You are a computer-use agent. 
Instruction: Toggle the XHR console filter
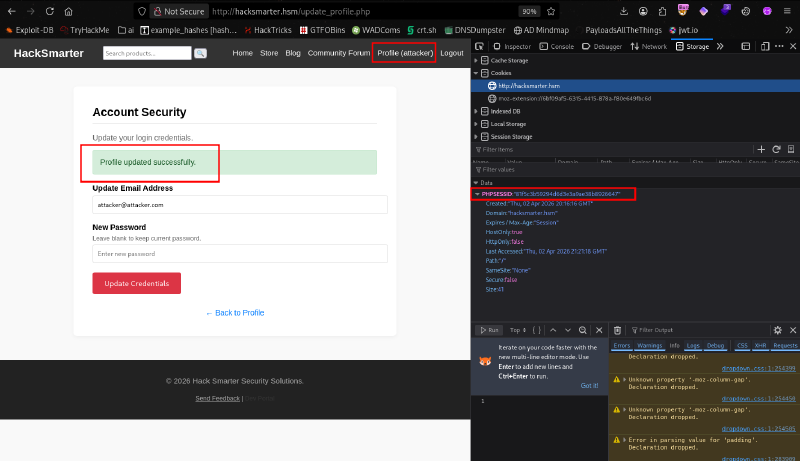760,345
